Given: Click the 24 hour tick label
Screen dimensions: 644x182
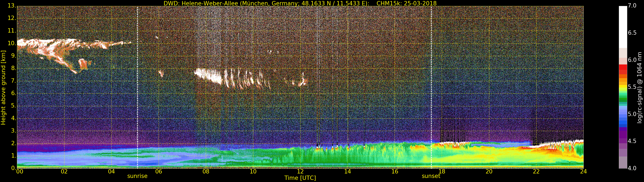Looking at the screenshot, I should pyautogui.click(x=583, y=172).
